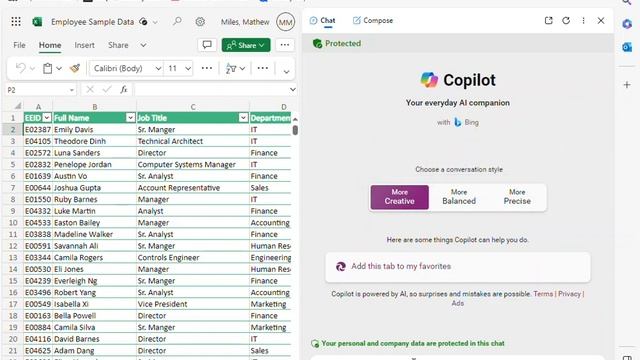
Task: Open the comments speech bubble icon
Action: click(207, 45)
